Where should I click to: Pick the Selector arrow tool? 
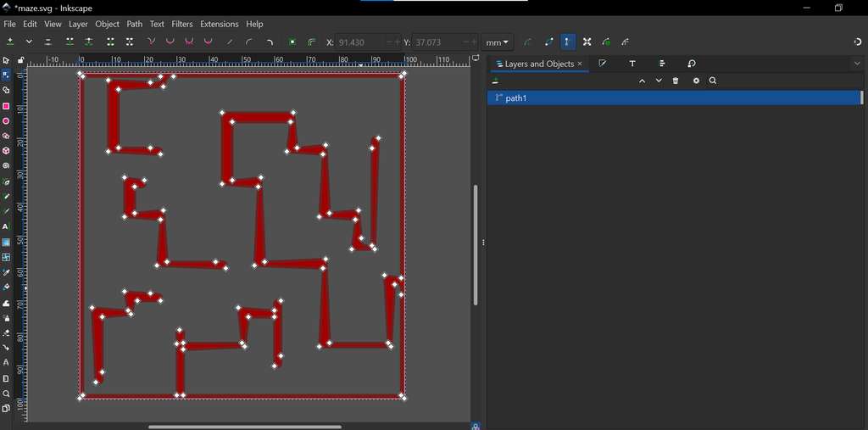pos(6,60)
